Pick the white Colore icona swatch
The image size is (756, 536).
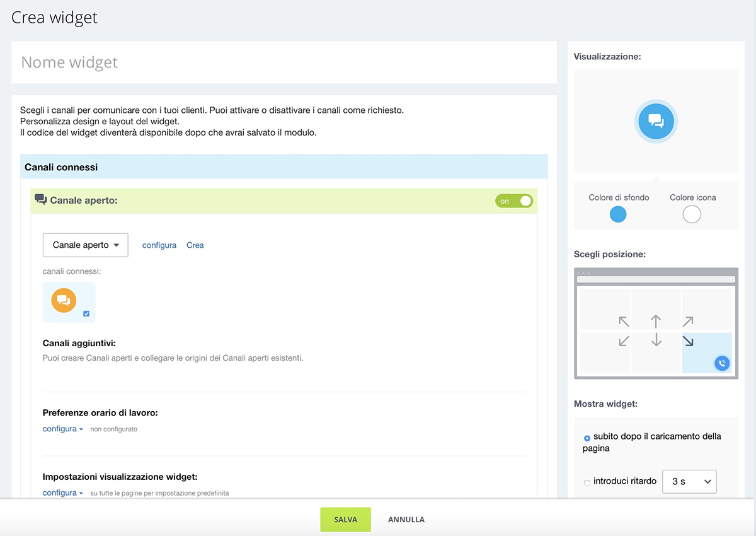pyautogui.click(x=692, y=215)
